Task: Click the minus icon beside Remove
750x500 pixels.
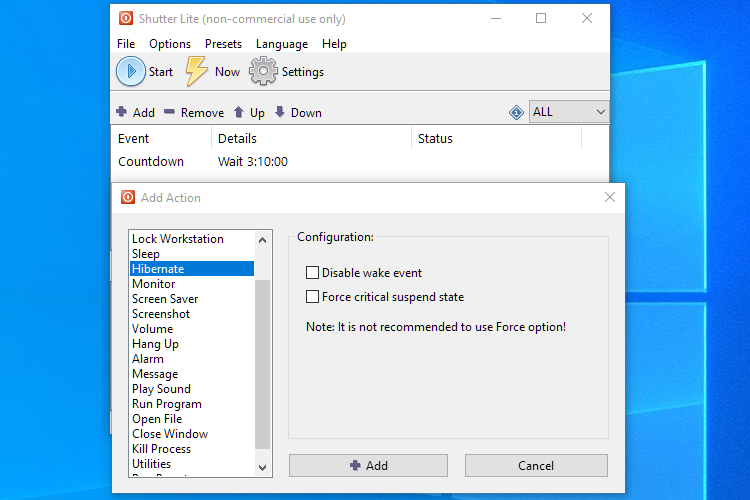Action: [x=169, y=111]
